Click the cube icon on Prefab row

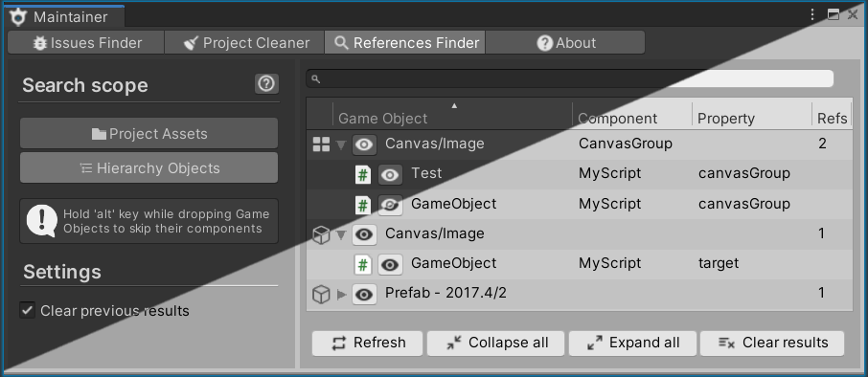click(321, 295)
